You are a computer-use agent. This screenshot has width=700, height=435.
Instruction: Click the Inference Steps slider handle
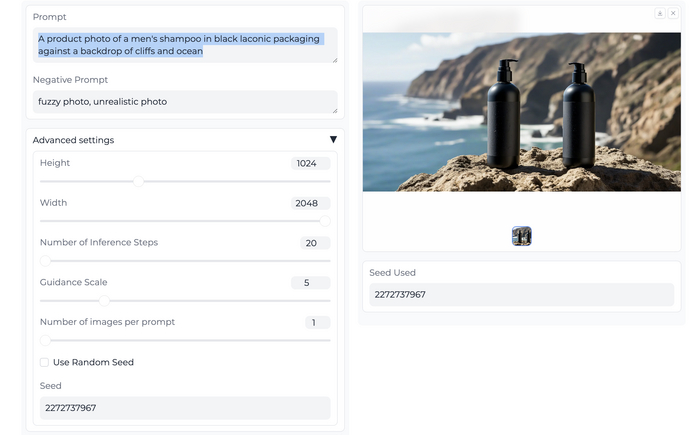[45, 261]
